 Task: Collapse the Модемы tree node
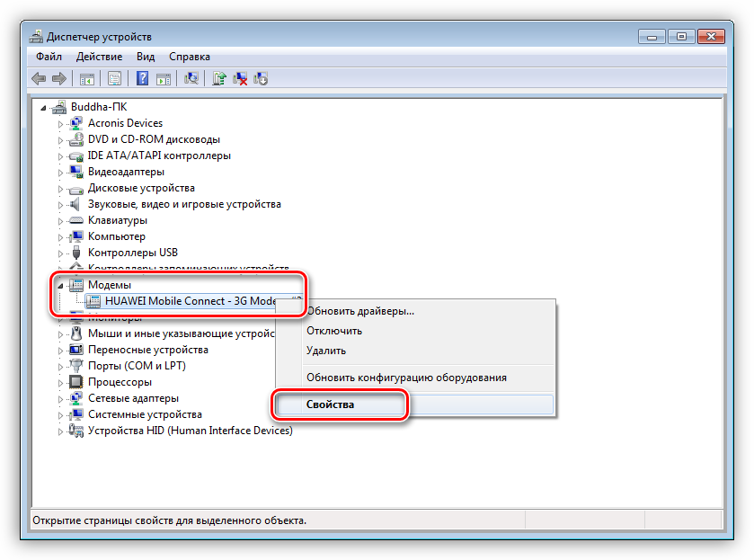(61, 285)
